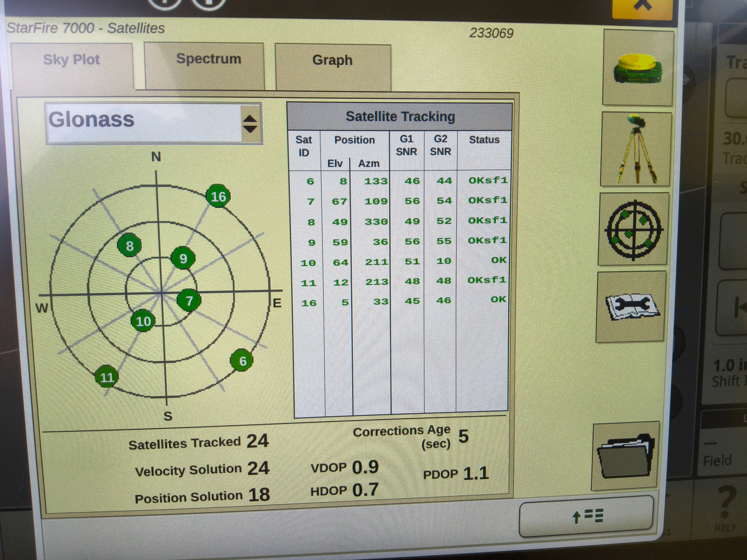
Task: Click the PDOP value 1.1
Action: tap(476, 473)
